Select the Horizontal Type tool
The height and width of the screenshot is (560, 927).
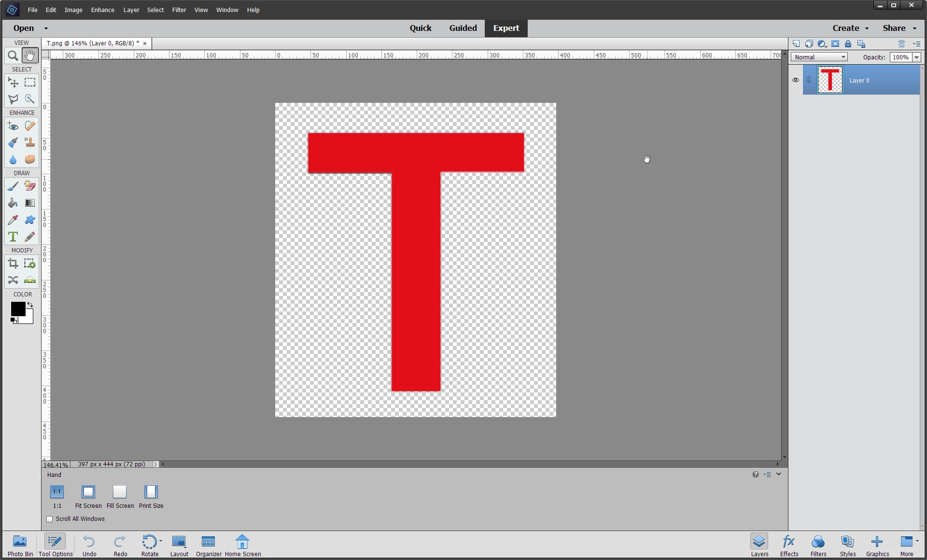tap(13, 237)
